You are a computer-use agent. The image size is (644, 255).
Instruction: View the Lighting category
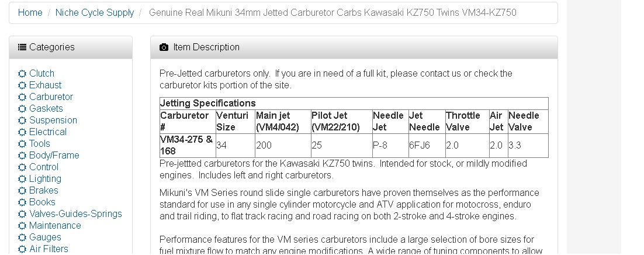(x=45, y=179)
